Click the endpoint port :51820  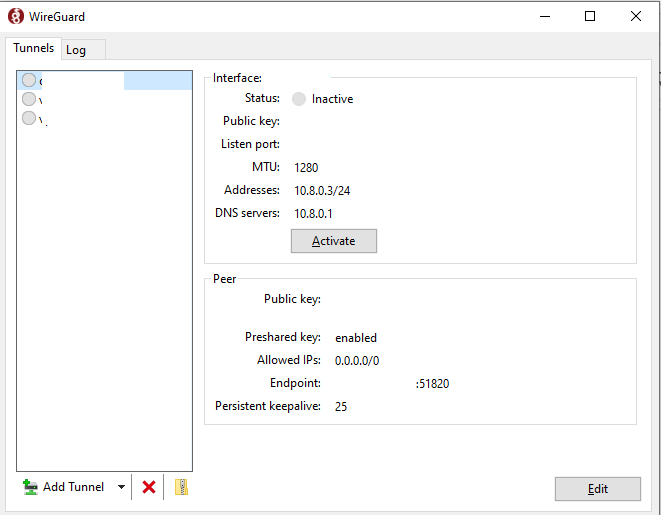point(432,384)
